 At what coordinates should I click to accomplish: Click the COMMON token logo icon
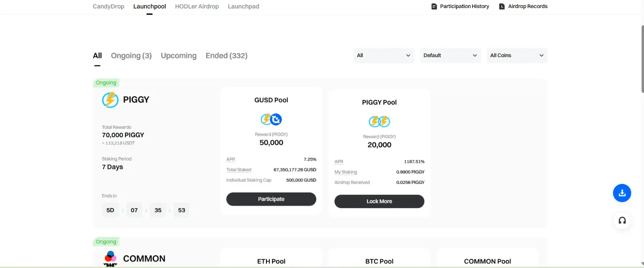coord(110,259)
